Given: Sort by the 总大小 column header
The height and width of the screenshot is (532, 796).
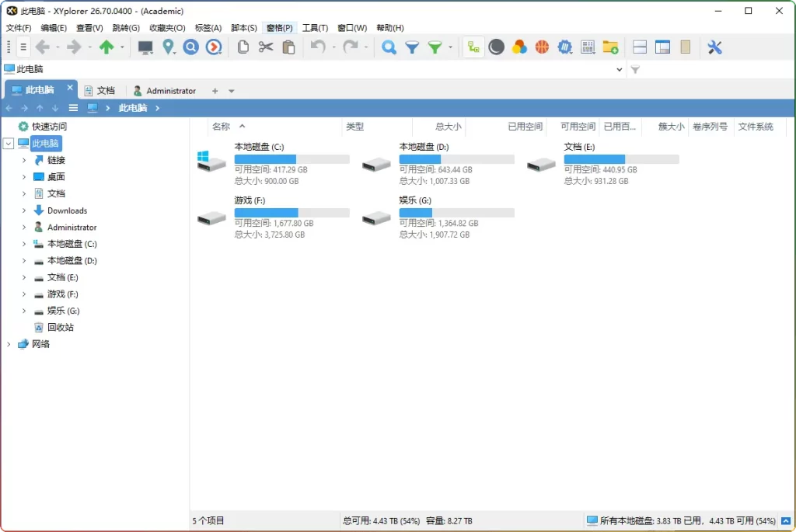Looking at the screenshot, I should point(449,127).
